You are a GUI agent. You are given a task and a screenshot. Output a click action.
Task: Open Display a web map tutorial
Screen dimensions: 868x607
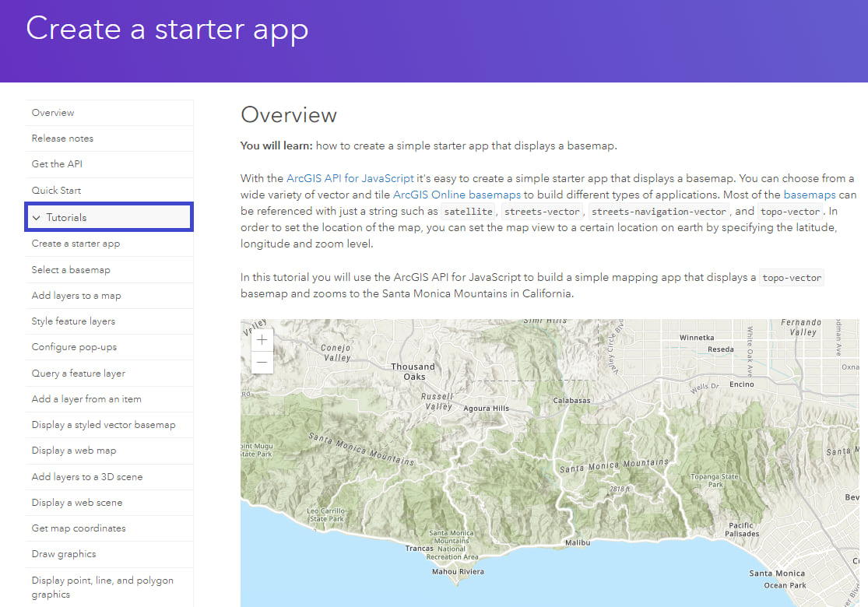click(x=73, y=451)
